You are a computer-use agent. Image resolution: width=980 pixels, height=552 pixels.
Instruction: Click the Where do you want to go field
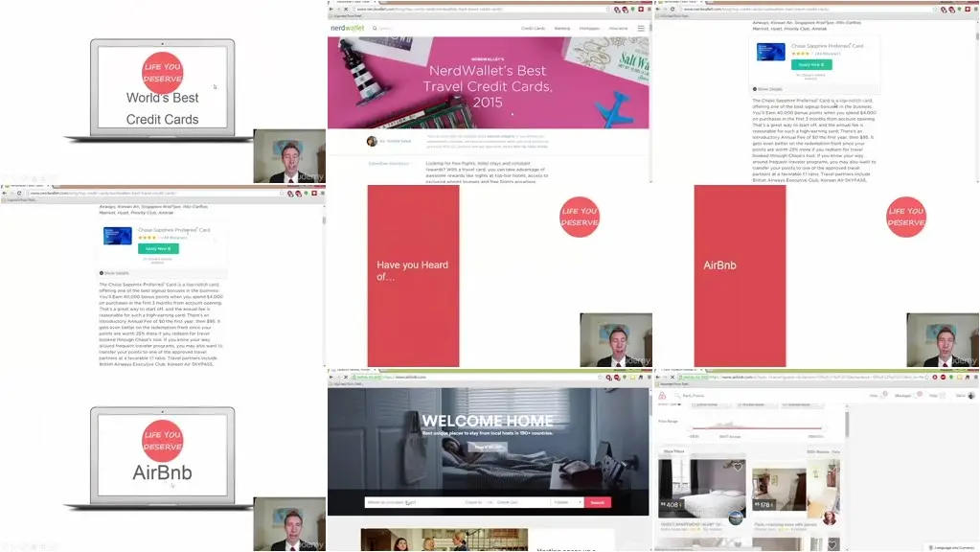[x=413, y=502]
